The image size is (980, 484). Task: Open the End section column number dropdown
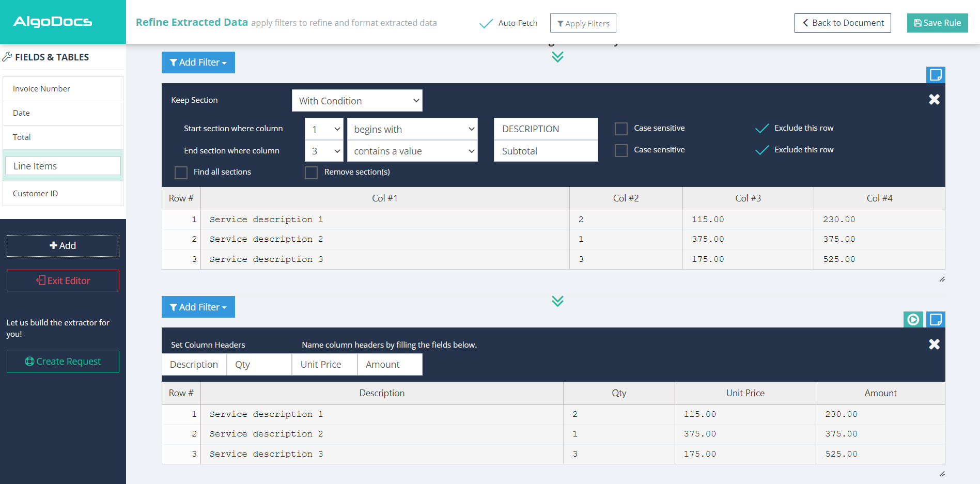pyautogui.click(x=324, y=151)
